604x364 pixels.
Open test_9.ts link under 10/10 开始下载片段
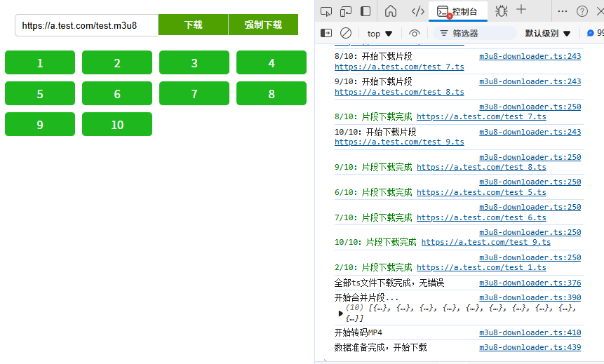(x=399, y=142)
